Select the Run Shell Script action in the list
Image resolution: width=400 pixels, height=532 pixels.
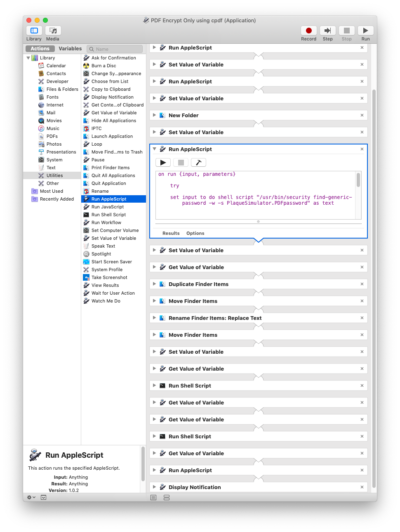(108, 214)
